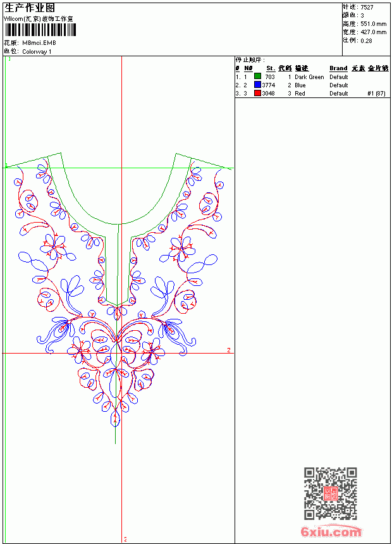392x544 pixels.
Task: Click the Colorway 1 label
Action: pos(37,52)
